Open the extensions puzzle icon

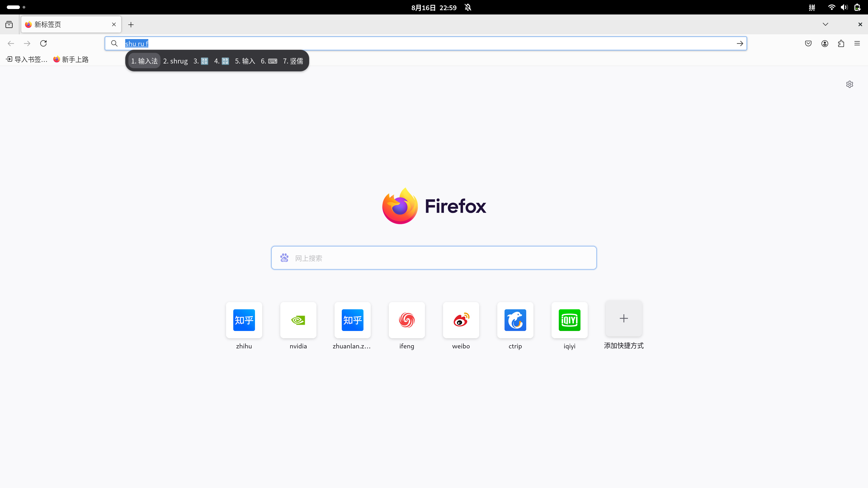841,43
